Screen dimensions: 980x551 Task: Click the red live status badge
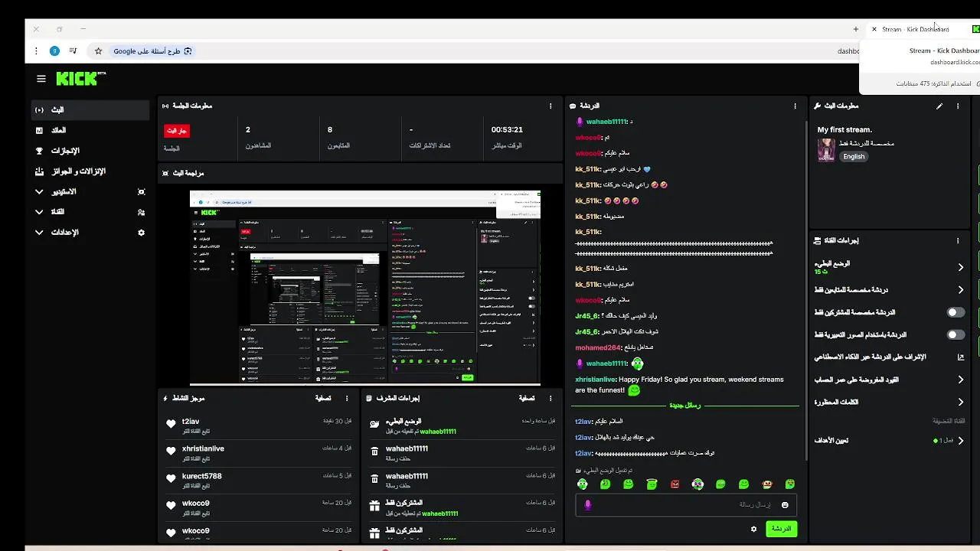pyautogui.click(x=176, y=131)
